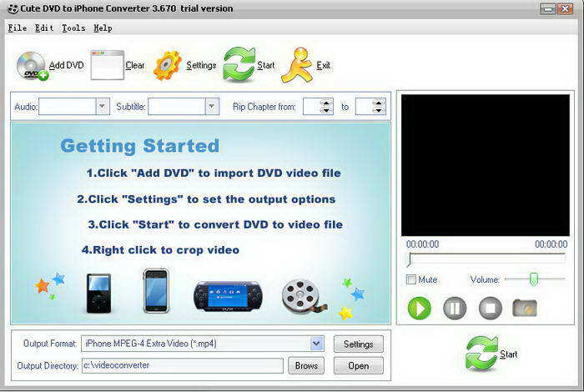This screenshot has width=584, height=392.
Task: Play the preview with green play button
Action: click(420, 309)
